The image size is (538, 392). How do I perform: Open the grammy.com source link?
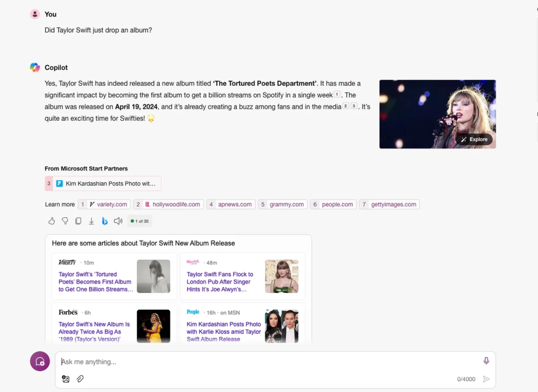[x=283, y=204]
